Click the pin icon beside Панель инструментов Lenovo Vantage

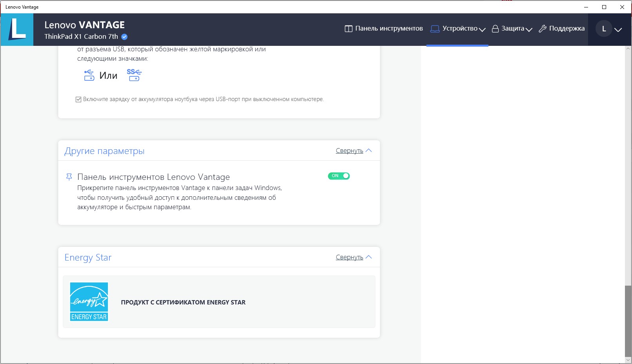point(69,177)
